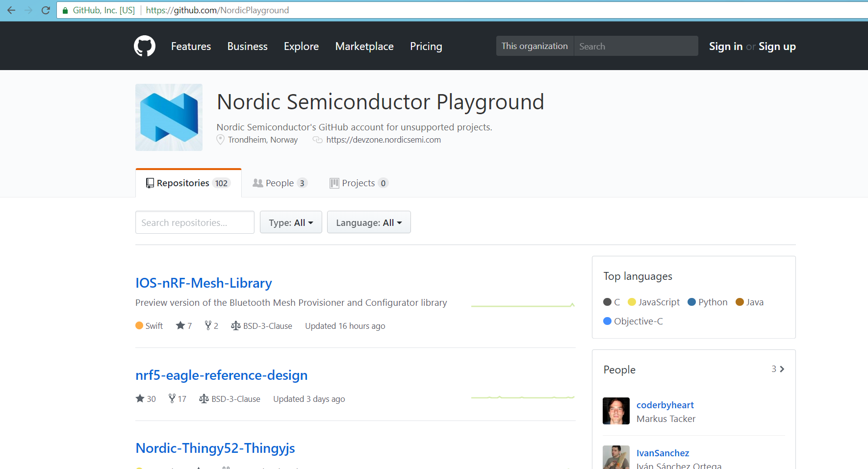The image size is (868, 469).
Task: Click the GitHub Octocat logo
Action: (145, 46)
